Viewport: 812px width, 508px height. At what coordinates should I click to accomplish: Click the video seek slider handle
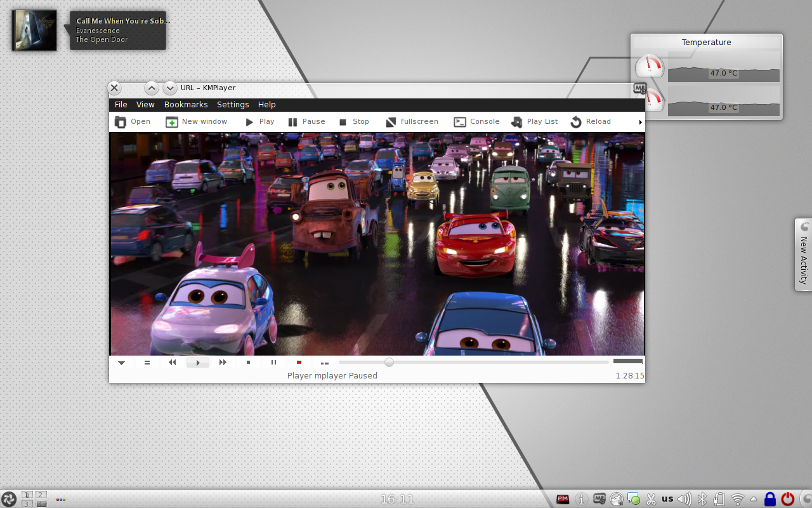[389, 363]
